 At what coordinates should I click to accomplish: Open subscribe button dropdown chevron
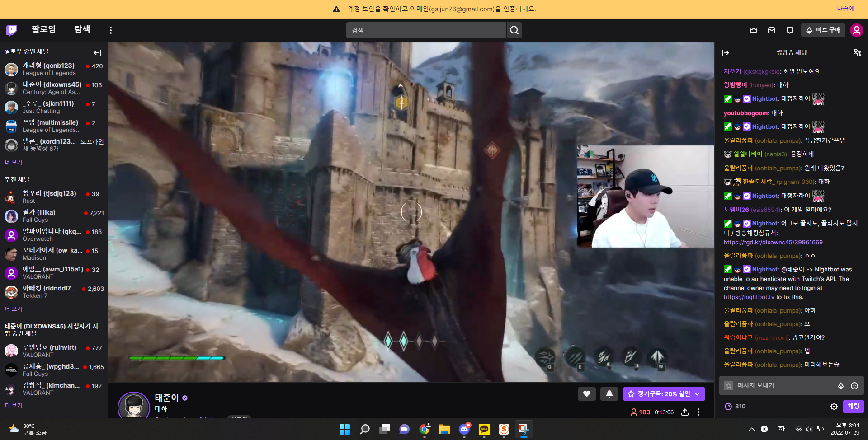tap(698, 394)
